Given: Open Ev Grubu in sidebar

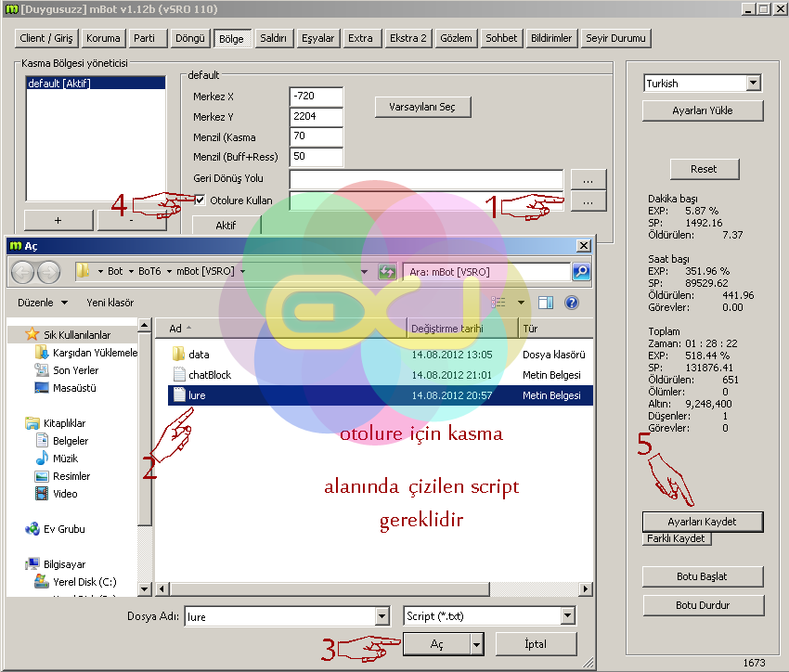Looking at the screenshot, I should pyautogui.click(x=55, y=529).
